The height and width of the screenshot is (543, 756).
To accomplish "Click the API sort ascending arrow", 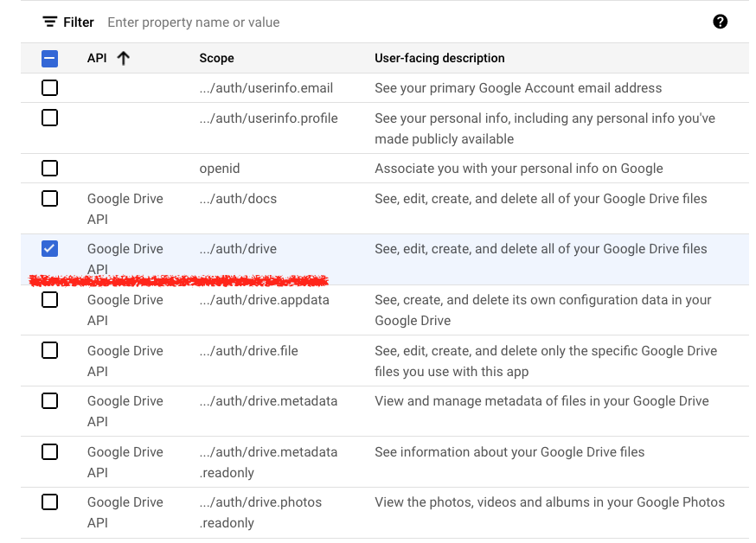I will click(x=123, y=58).
